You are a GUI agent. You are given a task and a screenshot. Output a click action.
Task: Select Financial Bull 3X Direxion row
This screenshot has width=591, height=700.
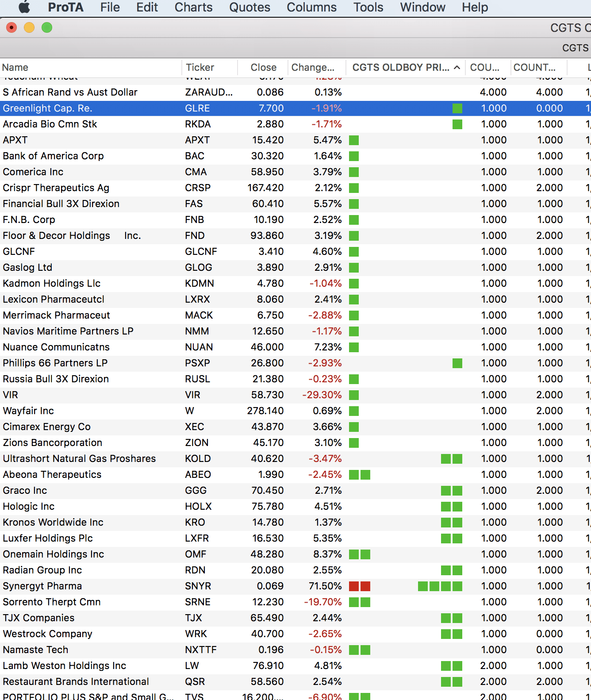tap(295, 204)
